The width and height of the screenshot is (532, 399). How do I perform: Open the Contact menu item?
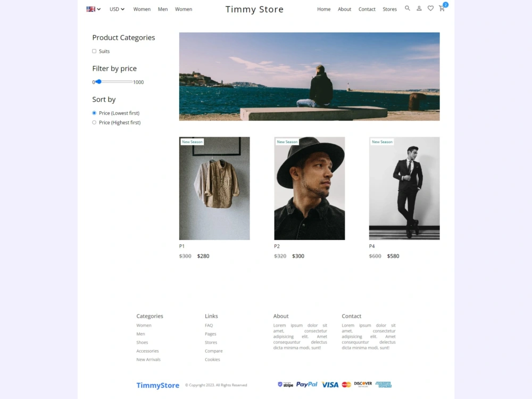pos(367,9)
